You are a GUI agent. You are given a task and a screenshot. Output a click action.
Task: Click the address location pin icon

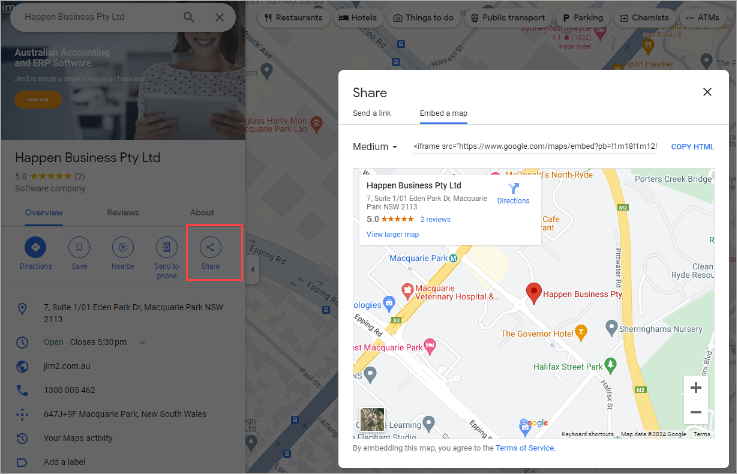[22, 309]
